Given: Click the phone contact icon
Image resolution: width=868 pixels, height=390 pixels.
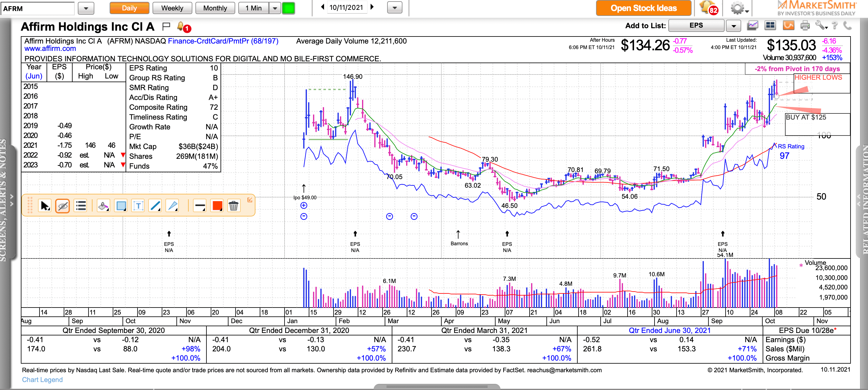Looking at the screenshot, I should [848, 25].
